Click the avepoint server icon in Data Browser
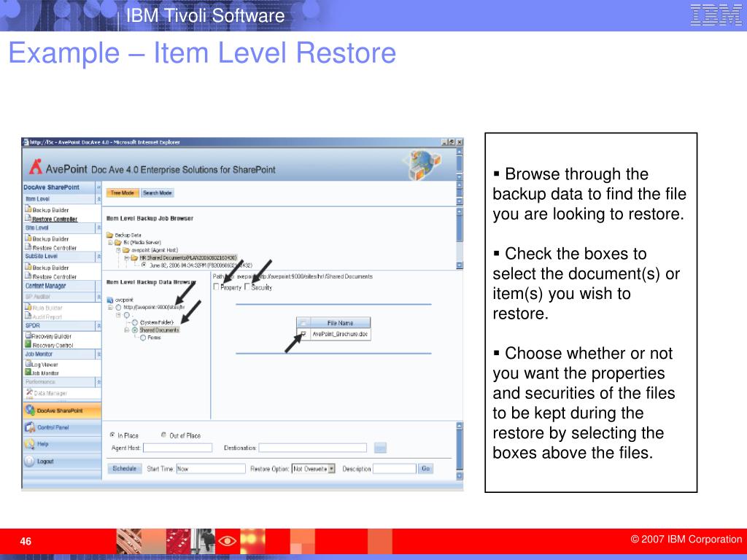 tap(110, 300)
